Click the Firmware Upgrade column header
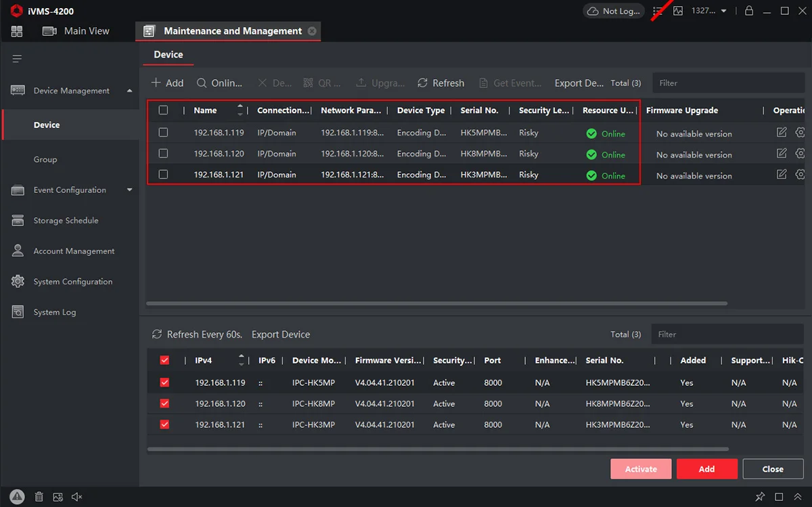Viewport: 812px width, 507px height. click(x=682, y=110)
